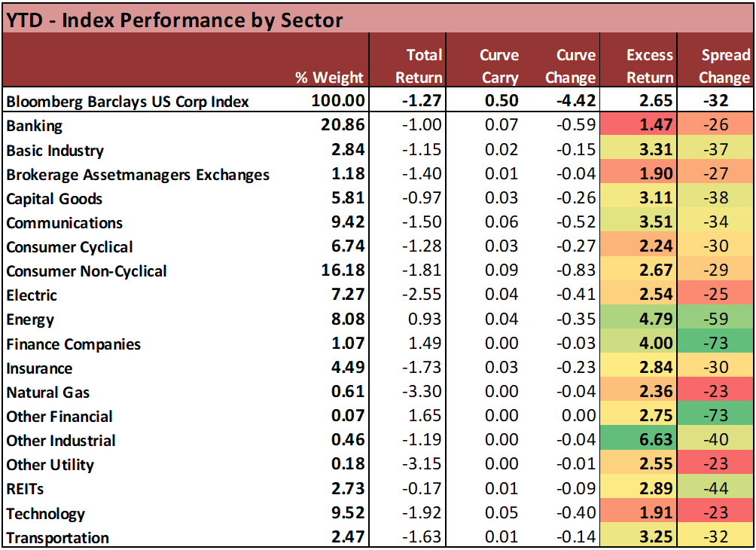The height and width of the screenshot is (550, 756).
Task: Click the 'Spread Change' column header
Action: [725, 66]
